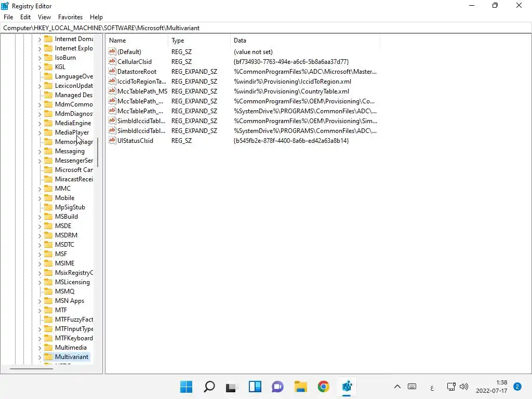Click the value {bf734930-7763-494e-a6c6-5b8a6aa37d77}
This screenshot has height=399, width=532.
click(291, 61)
